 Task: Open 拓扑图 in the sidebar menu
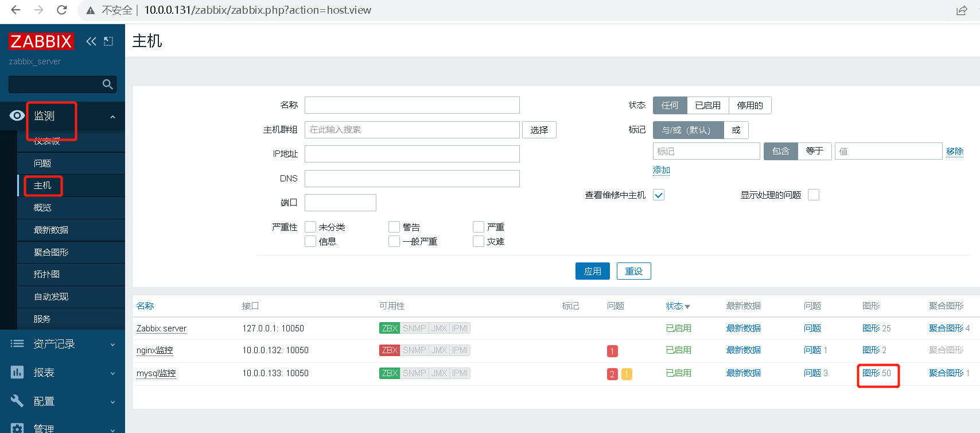pos(71,275)
